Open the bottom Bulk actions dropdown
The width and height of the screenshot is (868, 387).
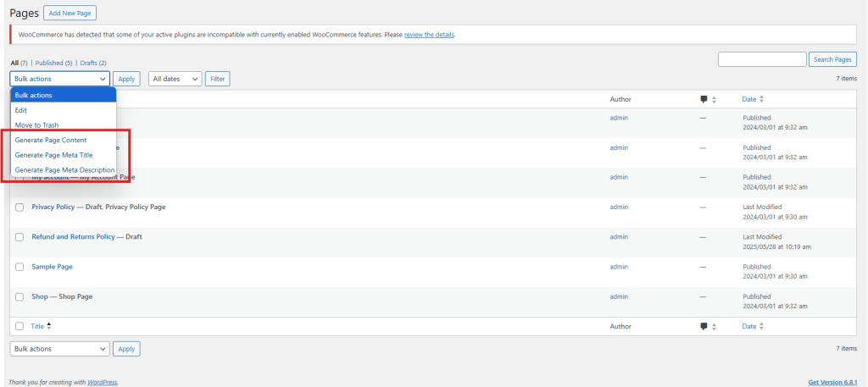coord(60,349)
